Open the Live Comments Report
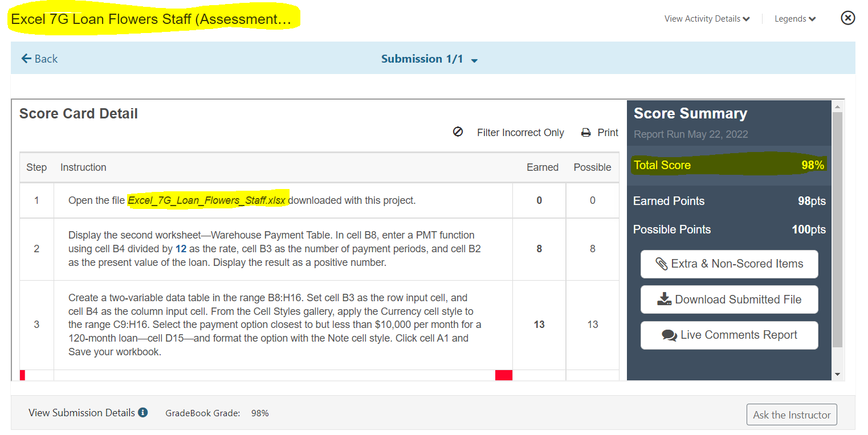This screenshot has width=868, height=435. pos(729,335)
